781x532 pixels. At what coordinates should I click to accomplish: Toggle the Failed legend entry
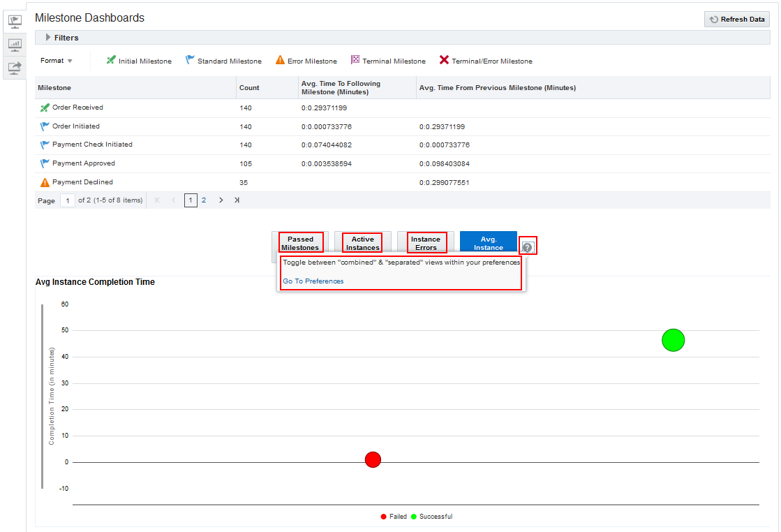pos(394,517)
